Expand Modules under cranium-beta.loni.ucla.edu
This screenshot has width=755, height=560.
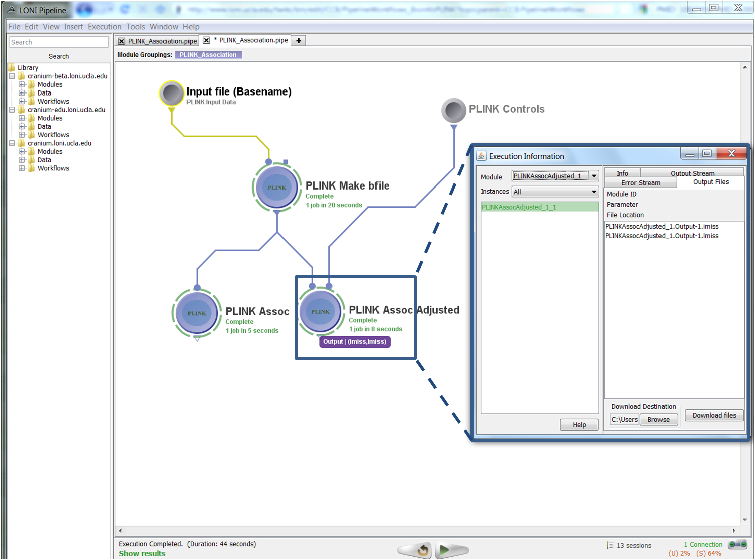pyautogui.click(x=22, y=84)
